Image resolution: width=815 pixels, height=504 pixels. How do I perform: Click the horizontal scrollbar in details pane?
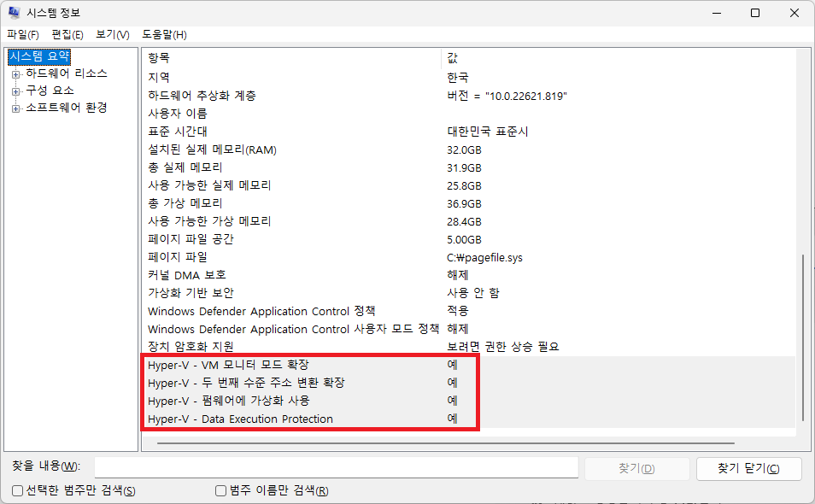pyautogui.click(x=446, y=443)
